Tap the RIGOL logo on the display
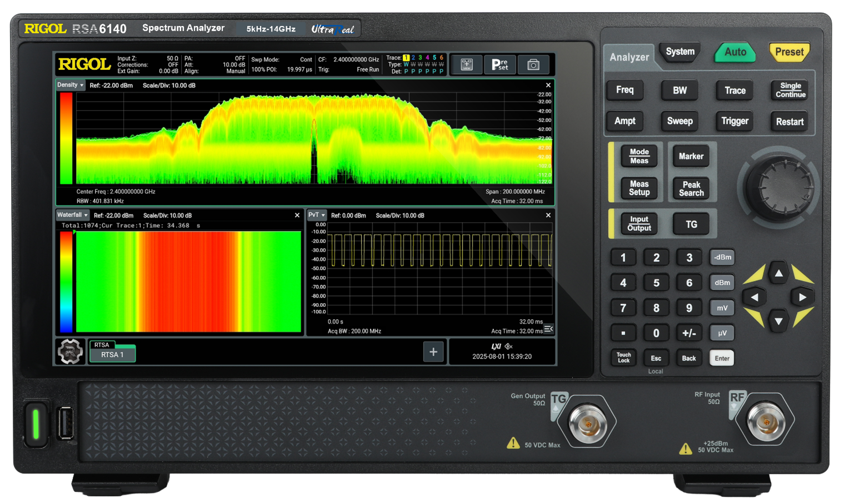The width and height of the screenshot is (845, 504). (84, 64)
